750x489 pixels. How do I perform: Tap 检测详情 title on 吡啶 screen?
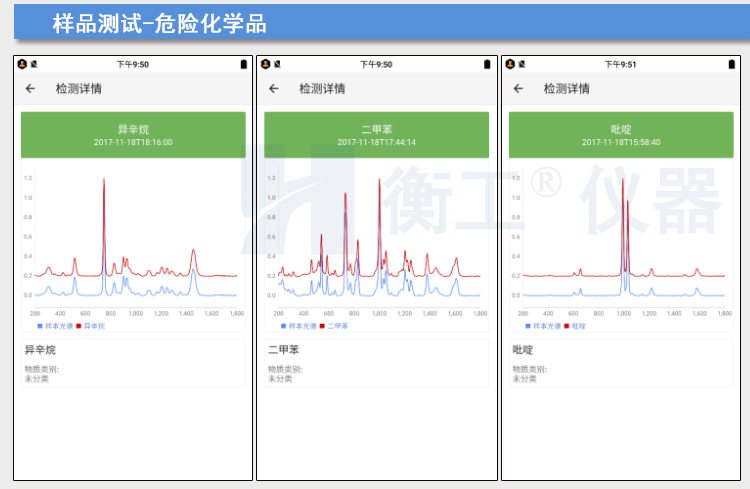568,88
